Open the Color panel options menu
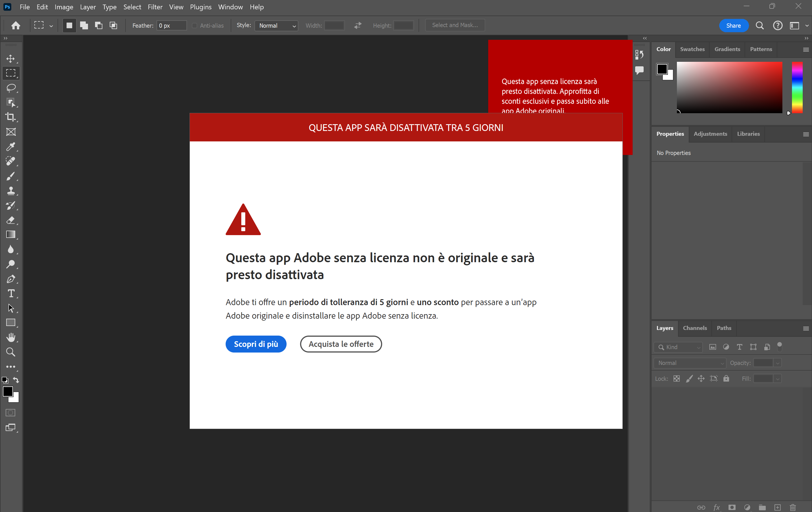The height and width of the screenshot is (512, 812). click(x=806, y=50)
